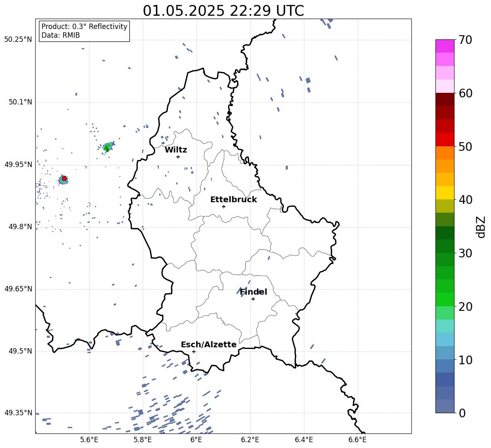Screen dimensions: 491x448
Task: Click the Ettelbruck cross marker
Action: [224, 206]
